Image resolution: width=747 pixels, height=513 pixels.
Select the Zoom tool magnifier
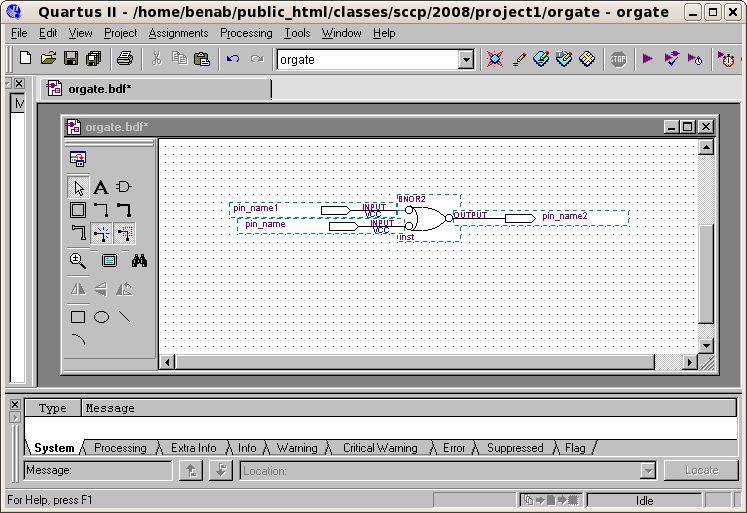pyautogui.click(x=78, y=261)
